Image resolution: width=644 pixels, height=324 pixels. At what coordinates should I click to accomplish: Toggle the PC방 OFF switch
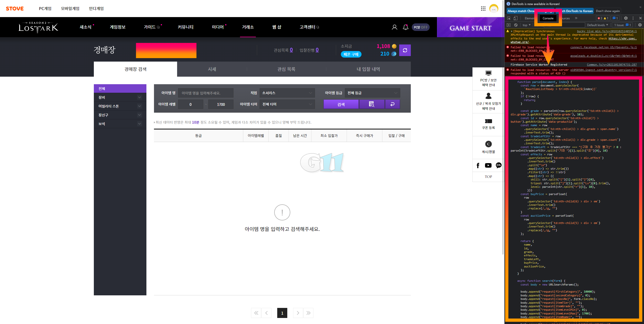coord(421,27)
